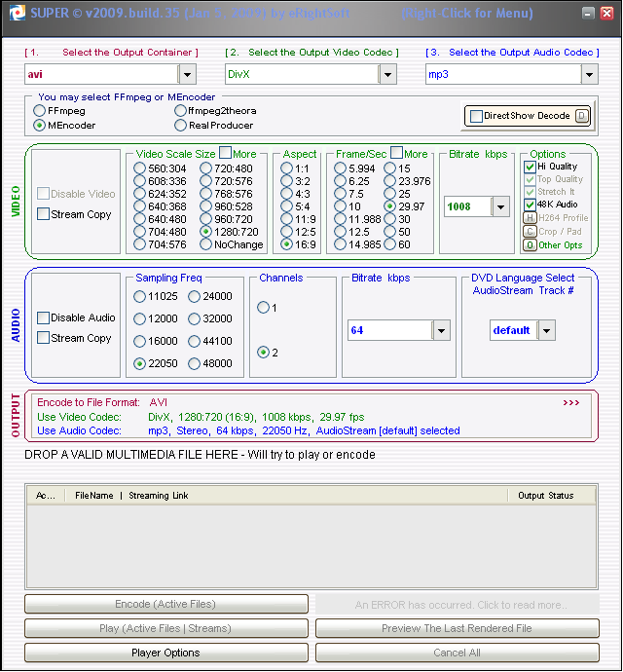Uncheck the Hi Quality option
The height and width of the screenshot is (672, 623).
click(x=530, y=167)
